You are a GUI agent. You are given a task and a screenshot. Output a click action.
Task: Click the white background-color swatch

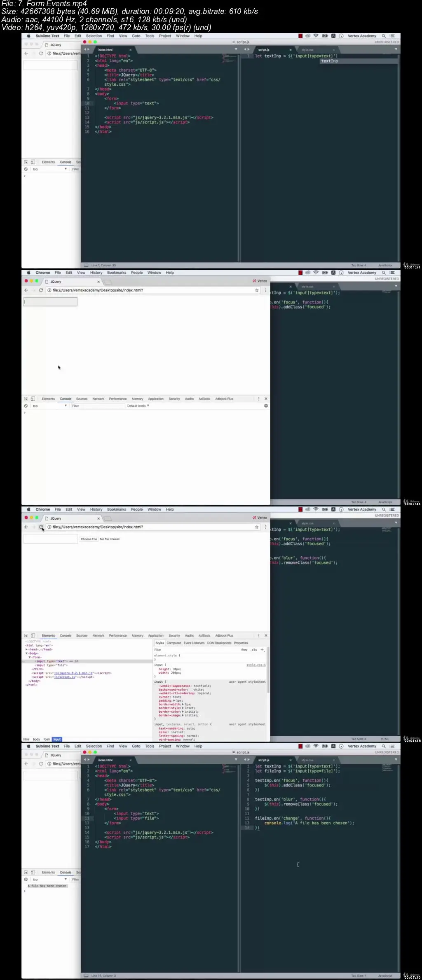192,689
